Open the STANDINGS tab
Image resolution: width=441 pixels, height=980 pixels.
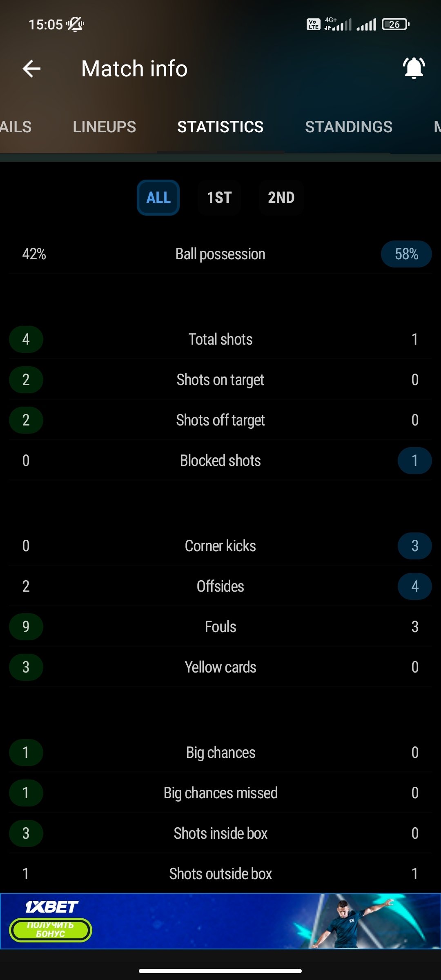click(x=348, y=127)
